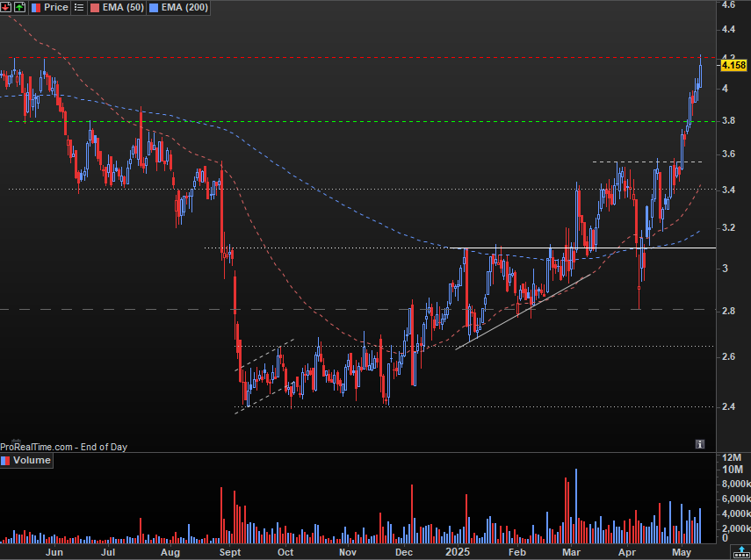Click the 3.8 price scale label
Screen dimensions: 751x560
(728, 121)
